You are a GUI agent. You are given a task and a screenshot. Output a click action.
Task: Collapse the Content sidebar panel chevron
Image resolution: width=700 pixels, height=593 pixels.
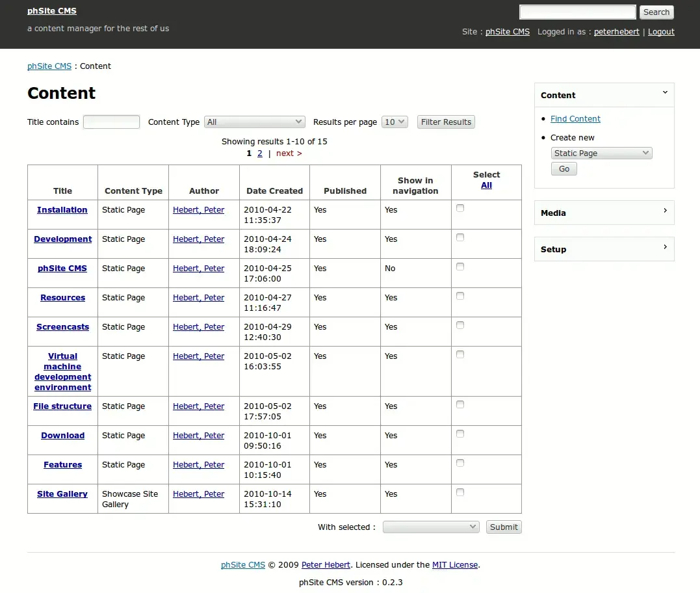coord(665,92)
